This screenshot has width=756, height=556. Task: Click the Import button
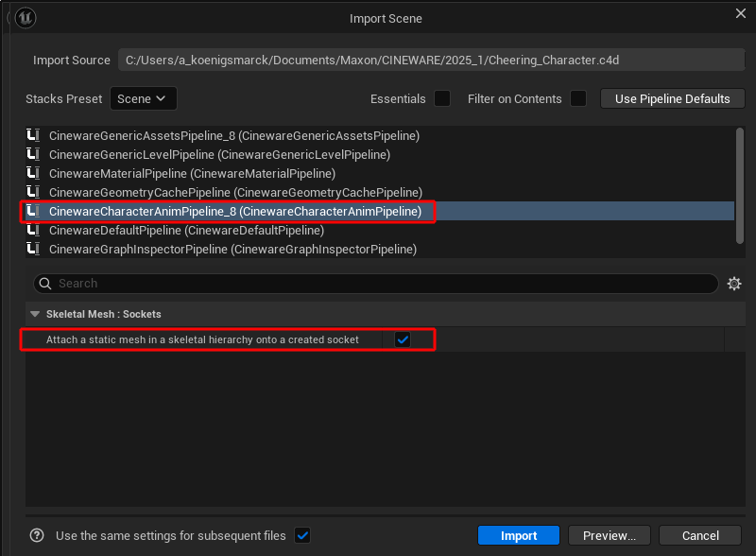[x=519, y=535]
